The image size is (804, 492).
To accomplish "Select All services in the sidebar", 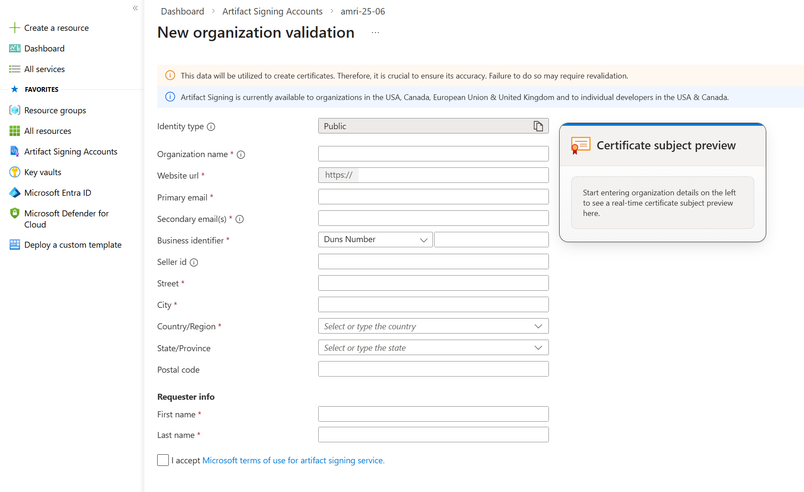I will coord(44,69).
